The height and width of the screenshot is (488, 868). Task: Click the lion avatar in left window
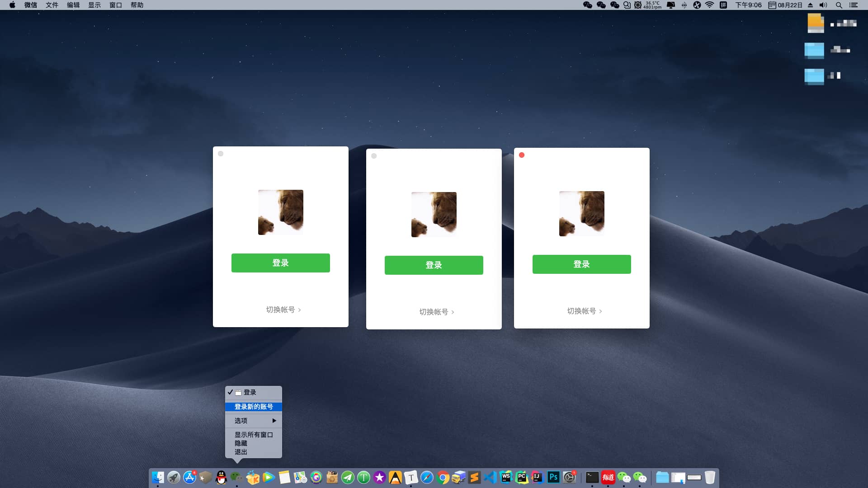point(280,212)
